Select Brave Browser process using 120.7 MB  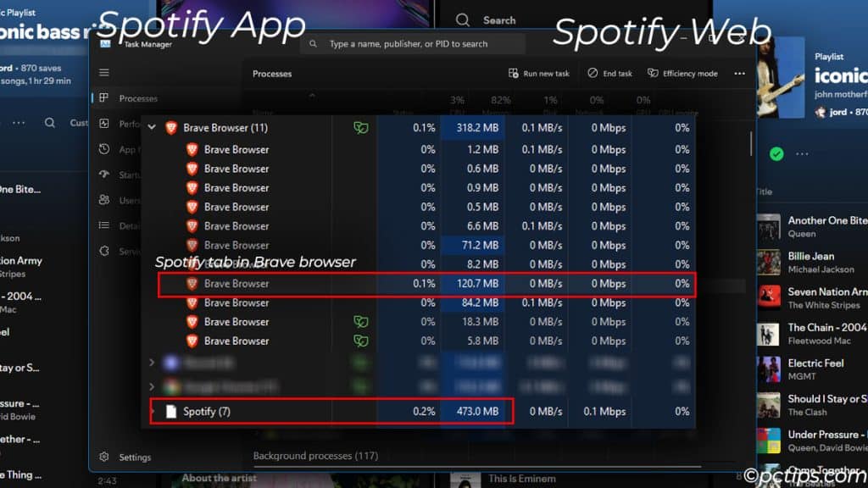426,284
